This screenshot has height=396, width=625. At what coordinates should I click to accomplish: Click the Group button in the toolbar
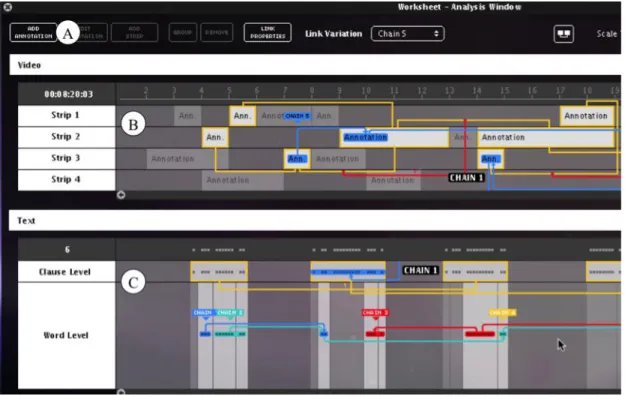pos(183,32)
